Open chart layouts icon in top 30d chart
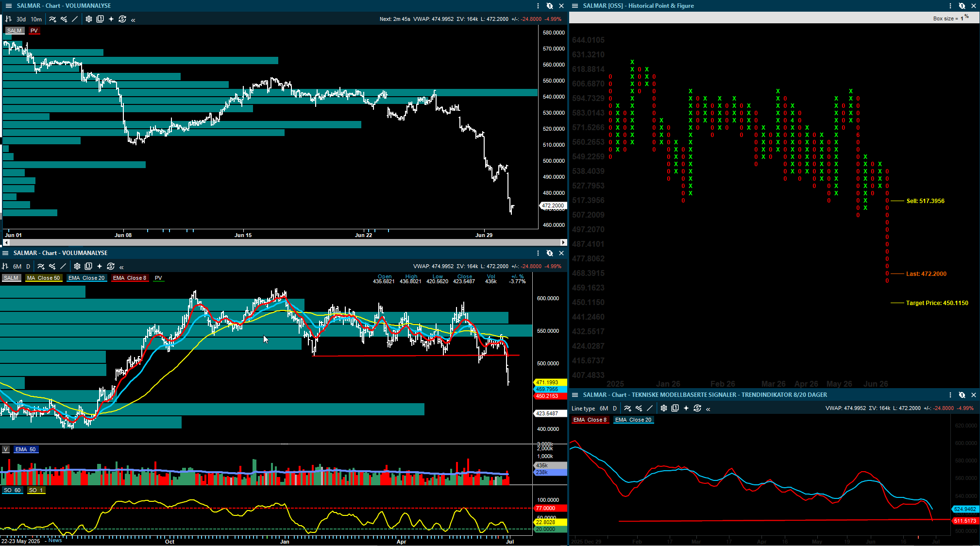 tap(100, 19)
